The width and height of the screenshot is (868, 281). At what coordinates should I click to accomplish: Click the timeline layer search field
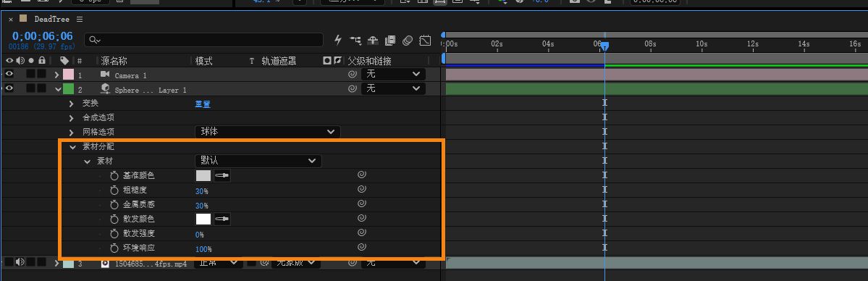[x=203, y=40]
